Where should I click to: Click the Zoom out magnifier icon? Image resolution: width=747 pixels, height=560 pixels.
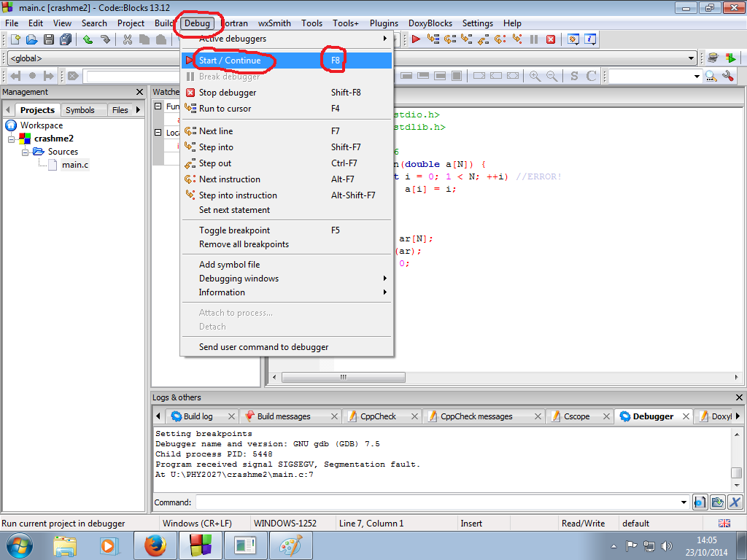[552, 76]
